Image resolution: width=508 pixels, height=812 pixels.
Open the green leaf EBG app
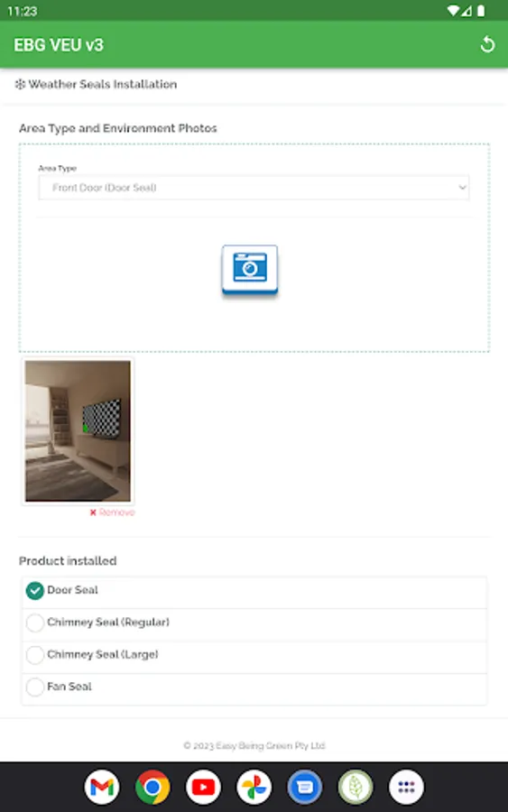(x=356, y=787)
